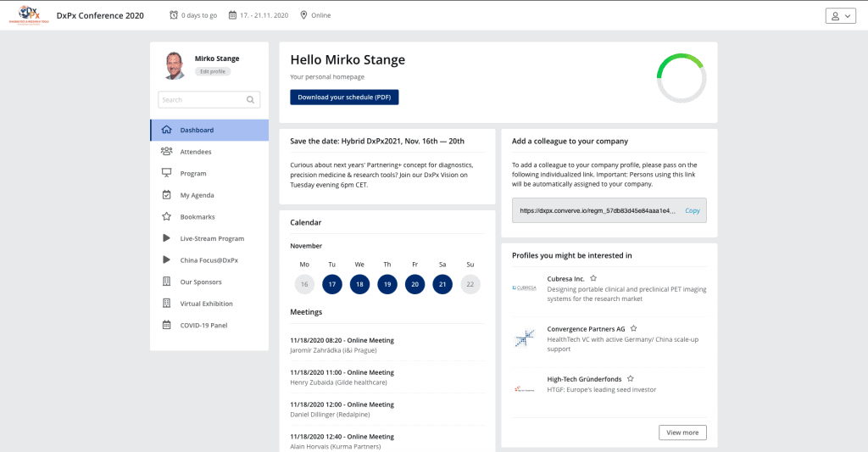Viewport: 868px width, 452px height.
Task: Click the Live-Stream Program play icon
Action: click(166, 238)
